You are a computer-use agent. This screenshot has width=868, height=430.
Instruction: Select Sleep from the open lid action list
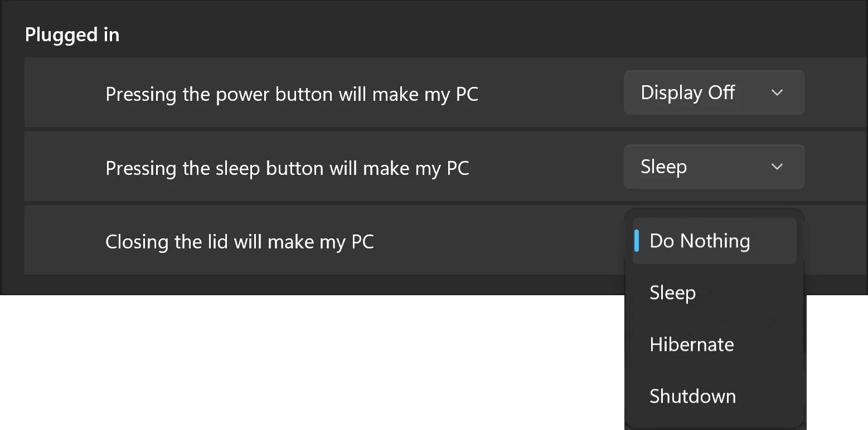coord(715,292)
